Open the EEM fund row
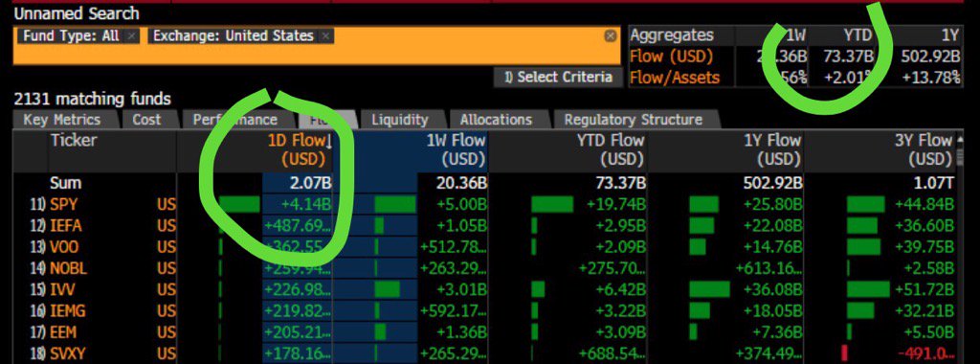980x364 pixels. click(x=485, y=332)
